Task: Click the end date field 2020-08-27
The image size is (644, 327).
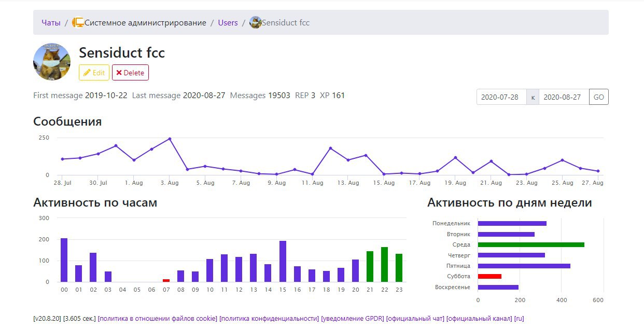Action: [x=564, y=97]
